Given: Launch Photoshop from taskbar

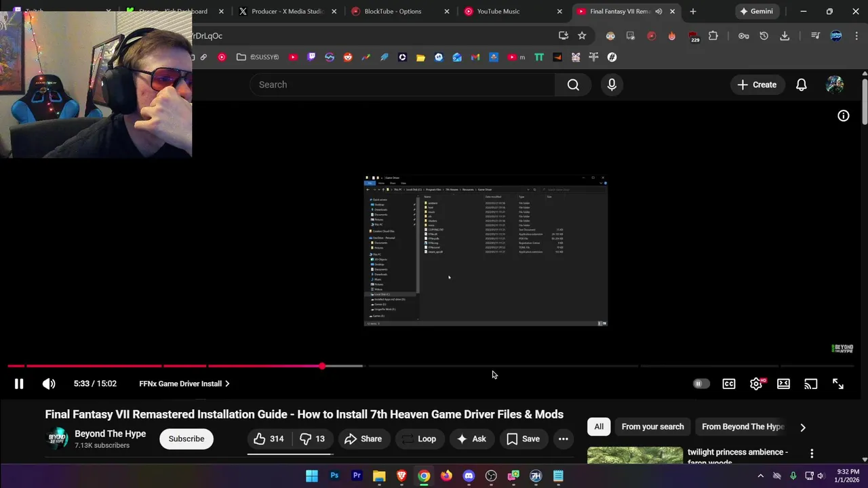Looking at the screenshot, I should pos(334,476).
